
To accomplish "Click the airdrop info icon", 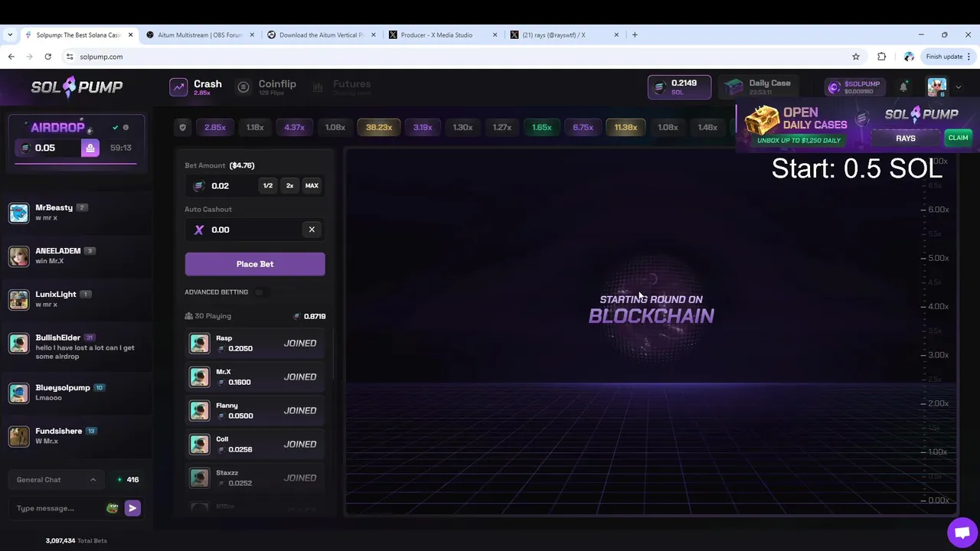I will coord(126,127).
